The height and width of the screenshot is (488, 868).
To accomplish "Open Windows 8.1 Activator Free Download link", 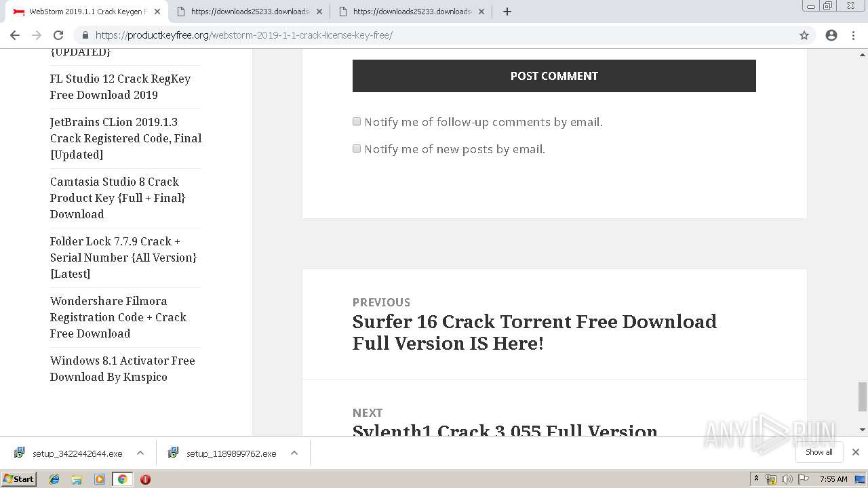I will tap(123, 369).
